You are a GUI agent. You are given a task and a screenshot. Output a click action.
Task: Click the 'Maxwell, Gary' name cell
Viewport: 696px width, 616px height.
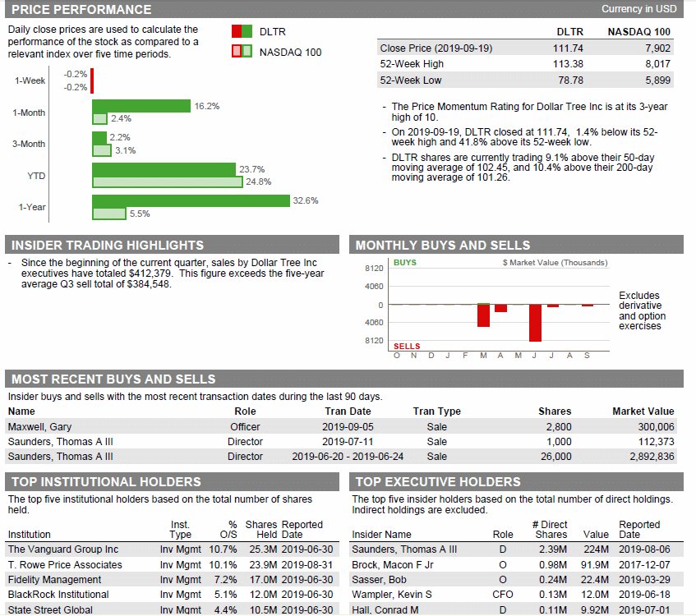coord(39,427)
